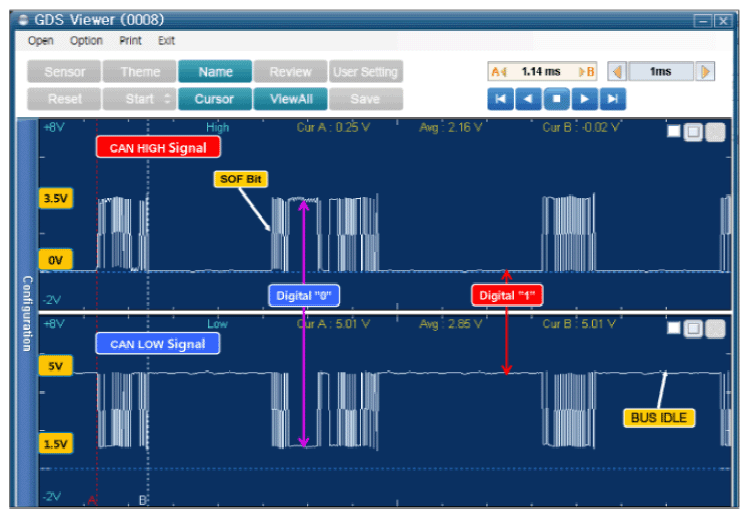Select cursor B marker icon in time field
Screen dimensions: 749x518
tap(587, 72)
